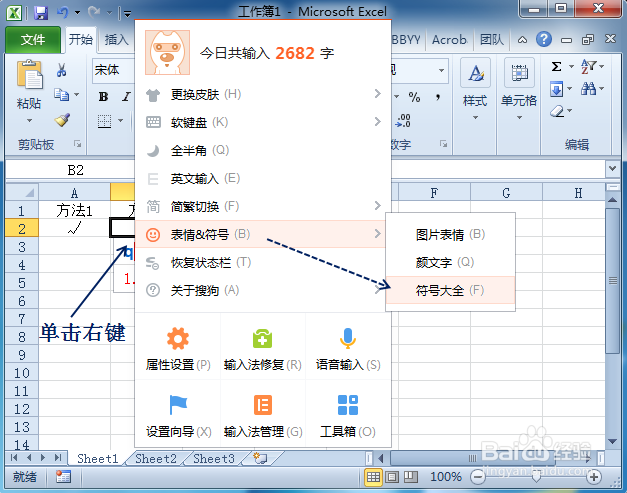The height and width of the screenshot is (493, 627).
Task: Switch to the 插入 Insert tab
Action: [x=116, y=40]
